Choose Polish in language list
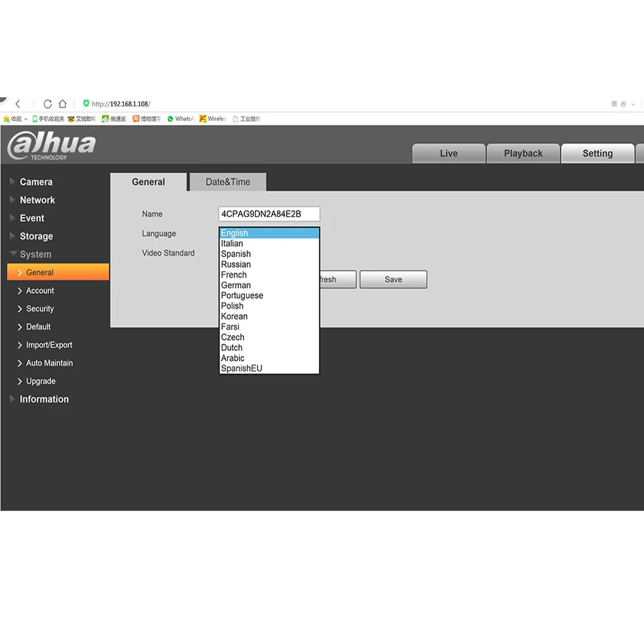The image size is (644, 644). coord(269,306)
